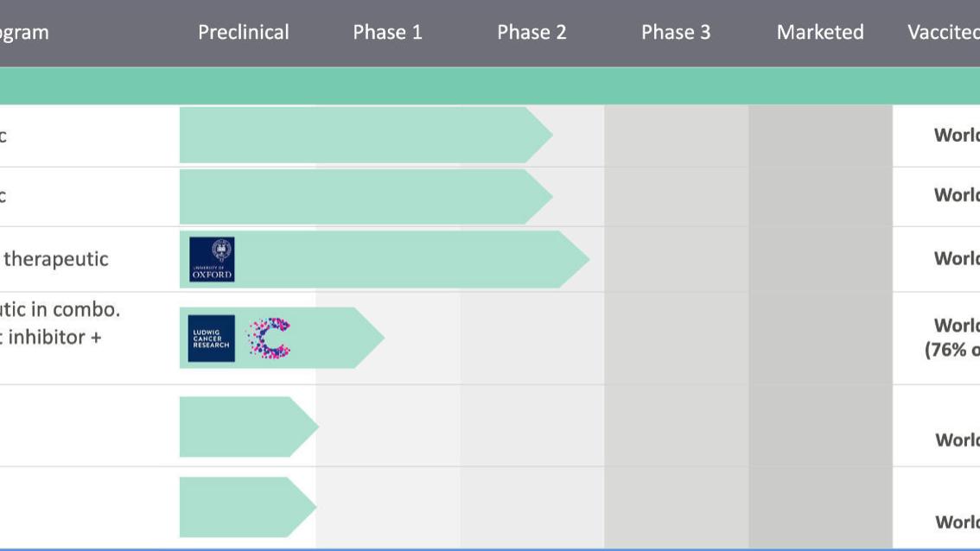This screenshot has height=551, width=980.
Task: Click the "inhibitor +" program text
Action: click(x=52, y=337)
